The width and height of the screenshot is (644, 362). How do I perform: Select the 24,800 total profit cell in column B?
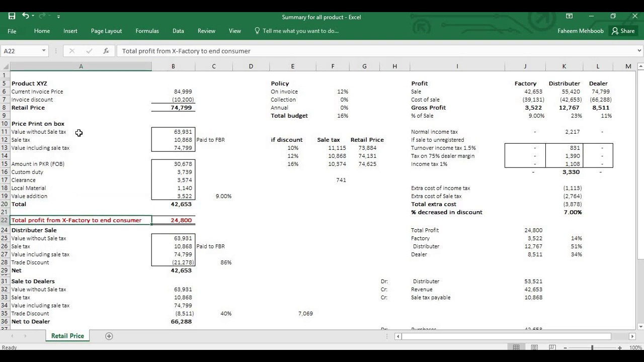click(x=173, y=220)
